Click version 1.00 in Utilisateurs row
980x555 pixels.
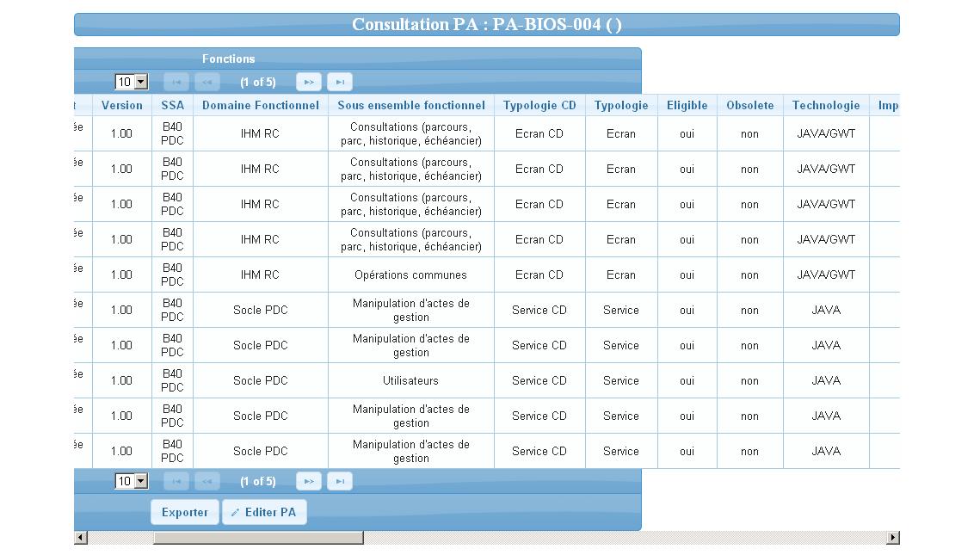[122, 380]
